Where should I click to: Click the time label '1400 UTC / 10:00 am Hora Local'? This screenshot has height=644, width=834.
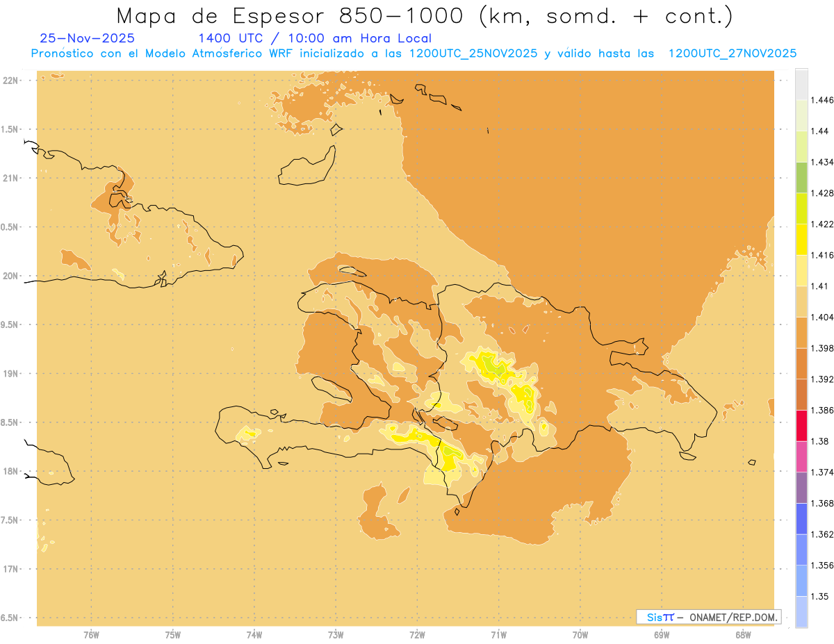click(x=314, y=39)
